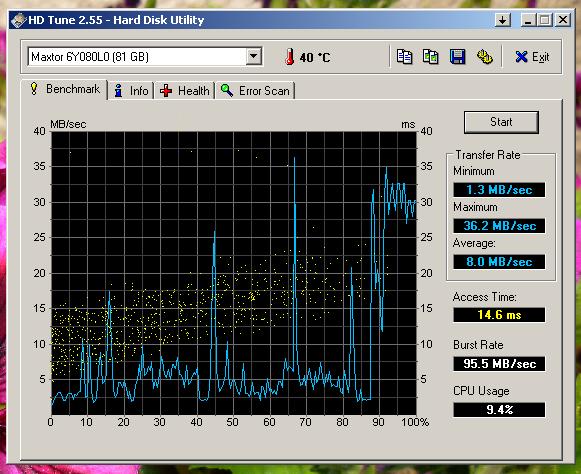This screenshot has width=581, height=474.
Task: Select the Maxtor 6Y080L0 drive combo box
Action: click(x=145, y=57)
